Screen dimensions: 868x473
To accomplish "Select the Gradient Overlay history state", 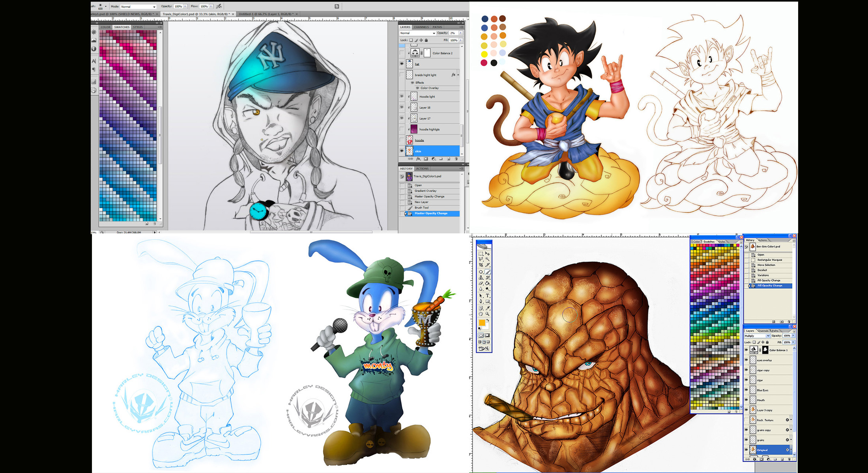I will pos(430,191).
